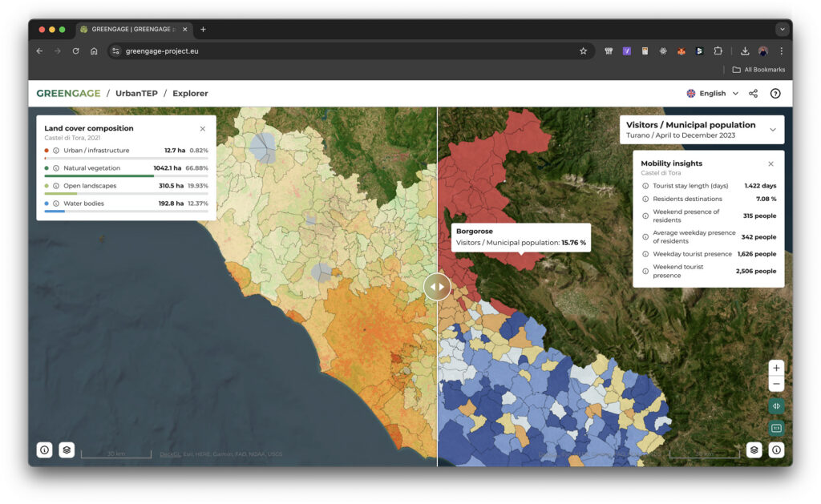This screenshot has height=504, width=821.
Task: Click the GREENGAGE logo text
Action: point(68,93)
